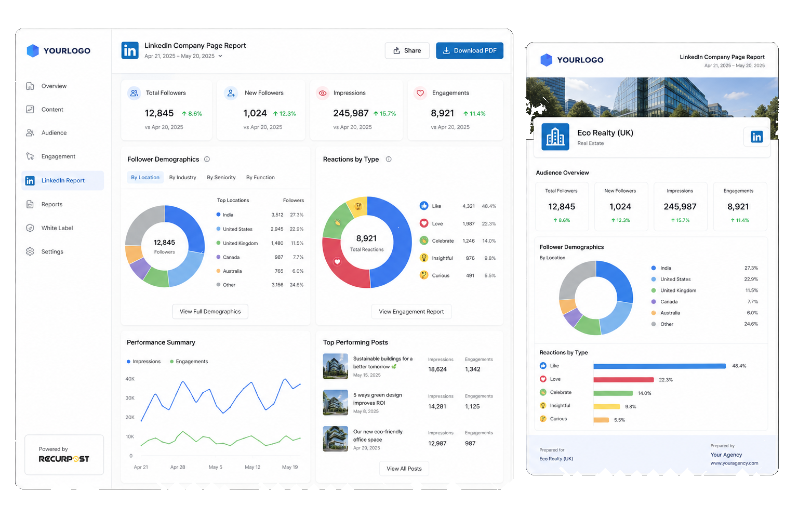
Task: Click the Engagements heart icon
Action: [420, 93]
